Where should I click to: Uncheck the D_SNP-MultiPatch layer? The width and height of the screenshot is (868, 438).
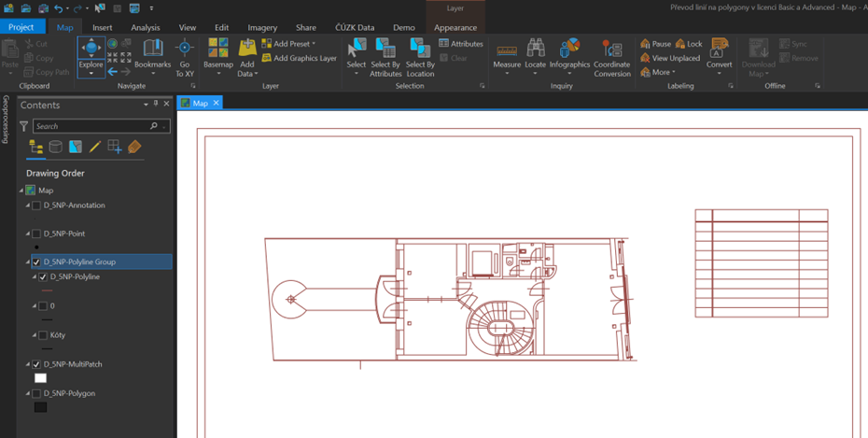[x=36, y=364]
